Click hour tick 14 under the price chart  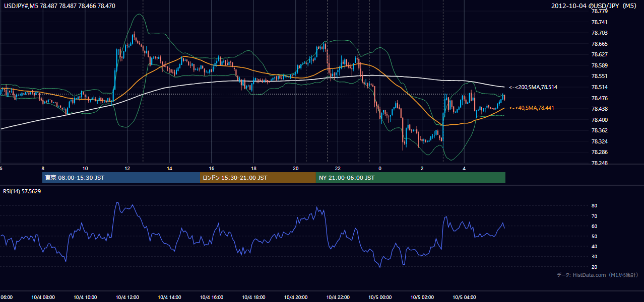pos(170,168)
